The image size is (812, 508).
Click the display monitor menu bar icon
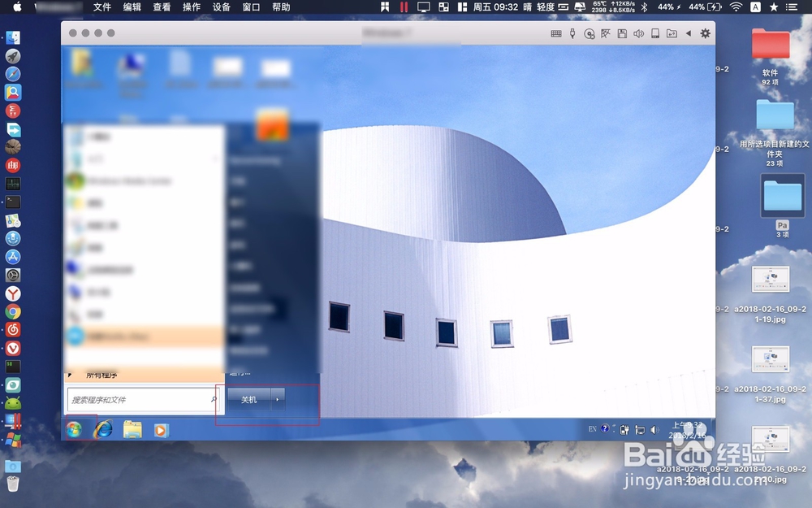pyautogui.click(x=424, y=7)
